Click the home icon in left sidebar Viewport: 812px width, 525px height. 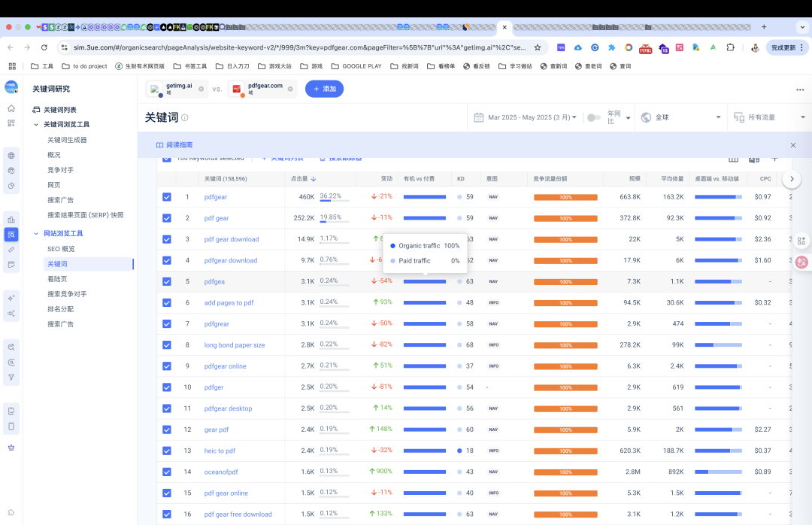pyautogui.click(x=11, y=108)
